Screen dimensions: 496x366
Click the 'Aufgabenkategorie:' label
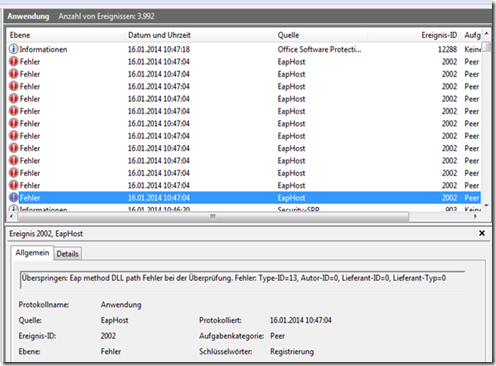[231, 336]
